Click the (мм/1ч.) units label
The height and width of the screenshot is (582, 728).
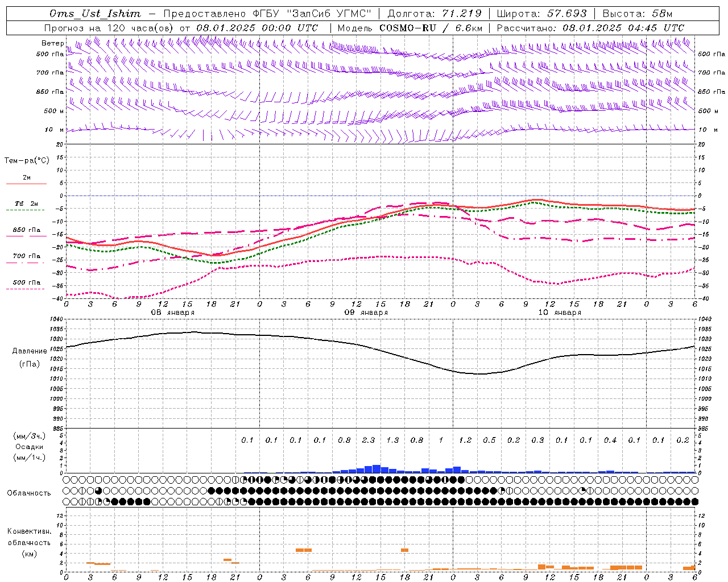29,458
